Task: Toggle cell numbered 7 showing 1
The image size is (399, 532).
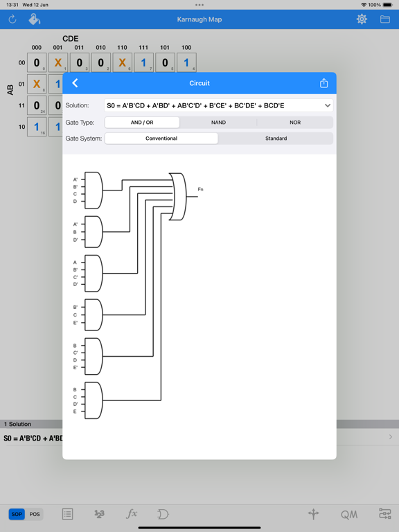Action: 143,62
